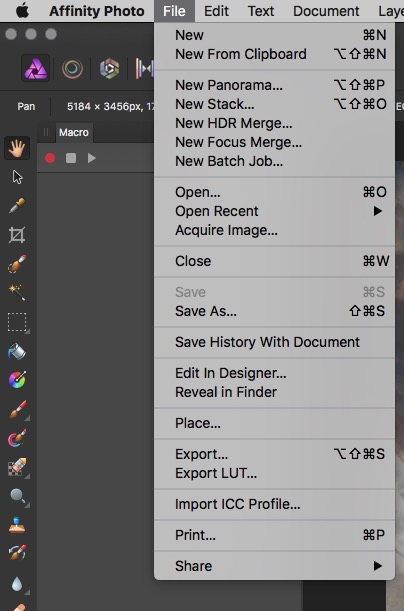The height and width of the screenshot is (611, 404).
Task: Choose New Panorama...
Action: (x=274, y=85)
